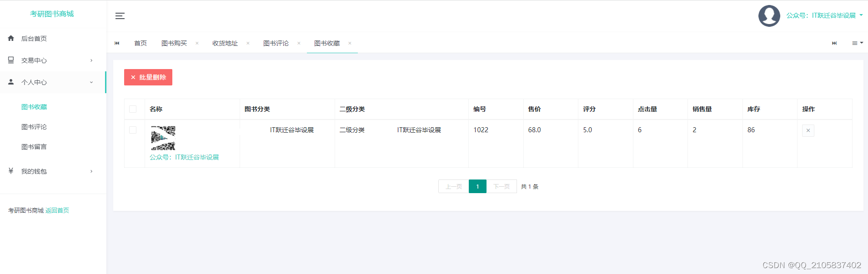The height and width of the screenshot is (274, 868).
Task: Close the 图书收藏 tab
Action: (x=350, y=43)
